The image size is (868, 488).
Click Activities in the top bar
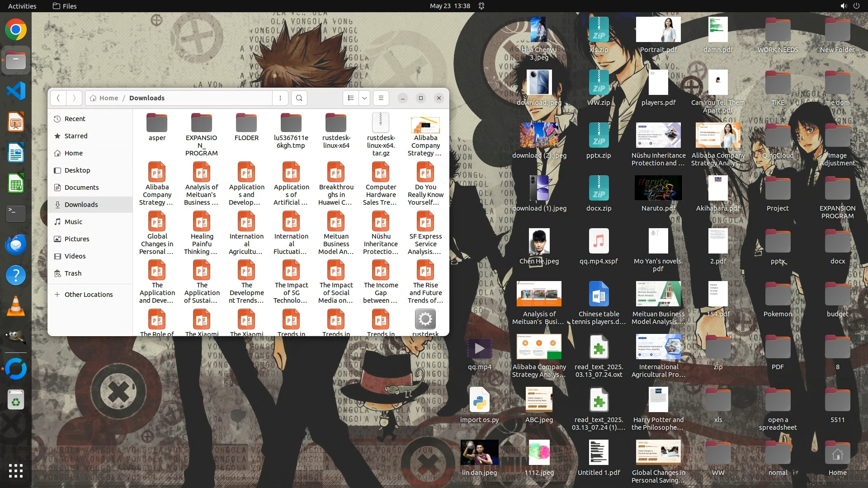coord(22,6)
